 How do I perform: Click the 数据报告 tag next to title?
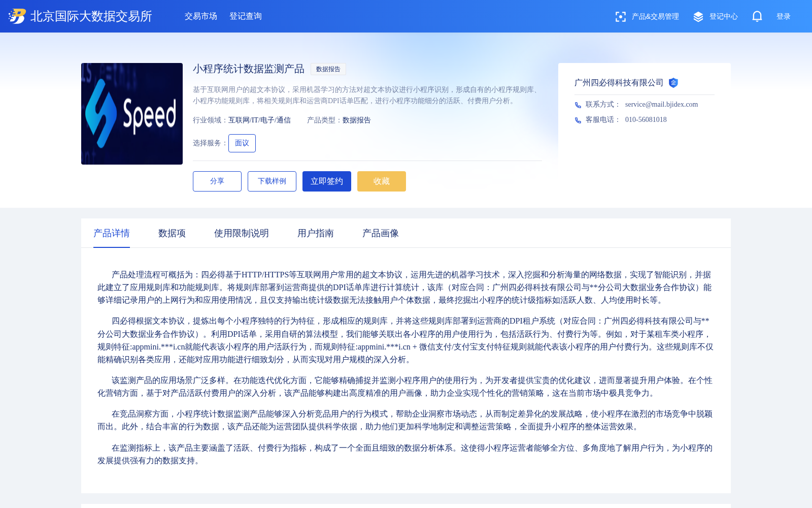click(x=328, y=69)
